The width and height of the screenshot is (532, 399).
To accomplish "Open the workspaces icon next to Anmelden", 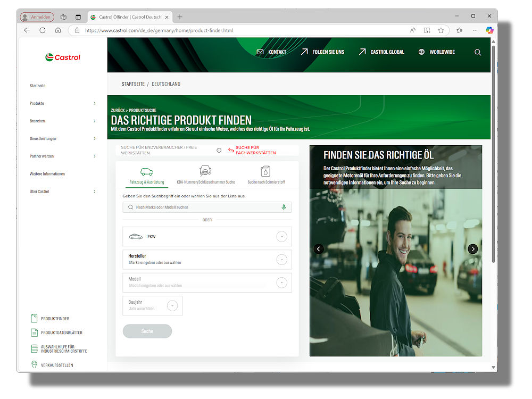I will pos(63,17).
